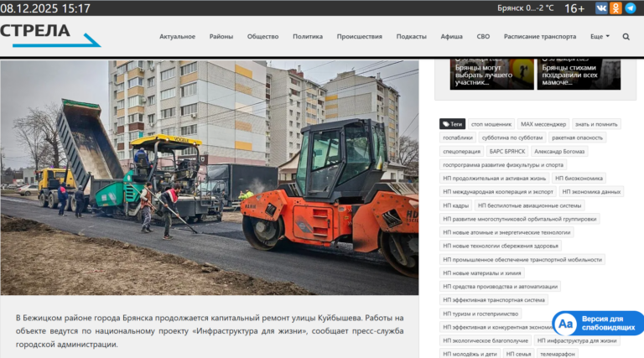Open the Актуальное menu item
The height and width of the screenshot is (358, 644).
(177, 37)
